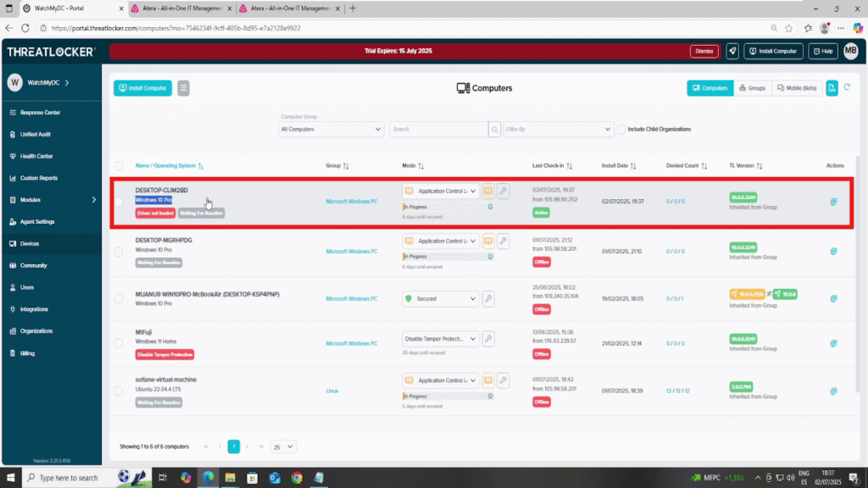
Task: Toggle the select-all computers checkbox
Action: pyautogui.click(x=119, y=166)
